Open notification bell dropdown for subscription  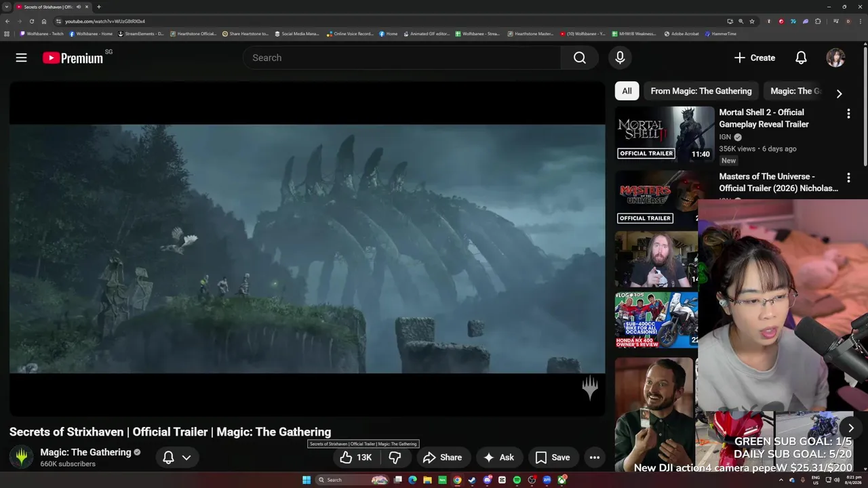tap(177, 457)
